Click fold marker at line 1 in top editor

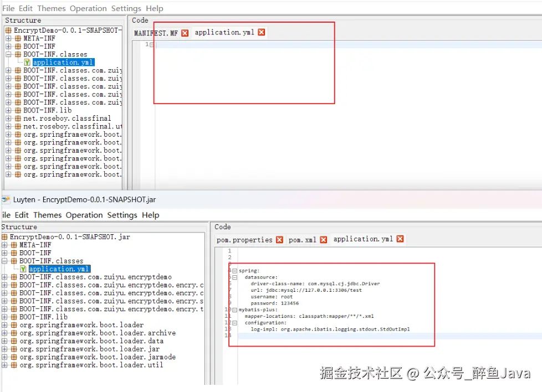pos(152,44)
